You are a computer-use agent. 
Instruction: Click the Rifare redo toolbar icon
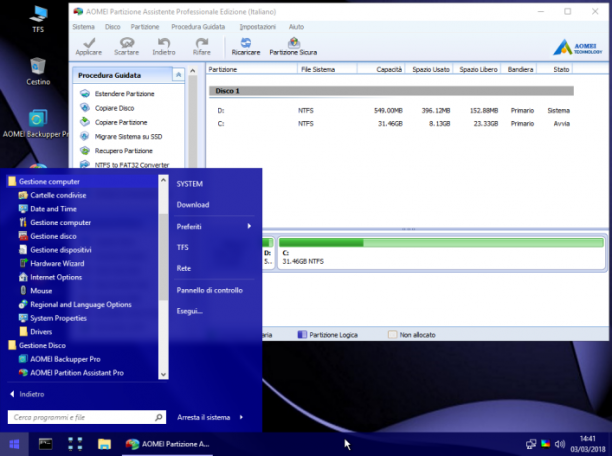[201, 43]
